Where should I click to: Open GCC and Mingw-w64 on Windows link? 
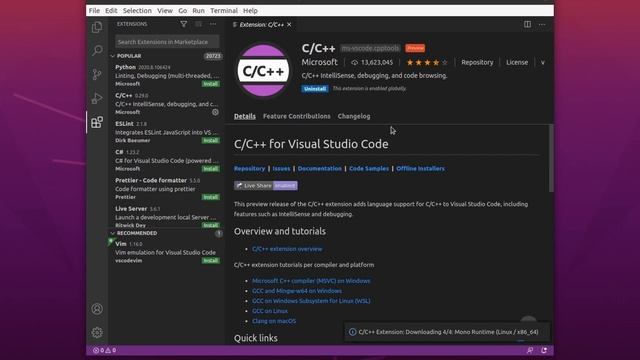point(297,291)
